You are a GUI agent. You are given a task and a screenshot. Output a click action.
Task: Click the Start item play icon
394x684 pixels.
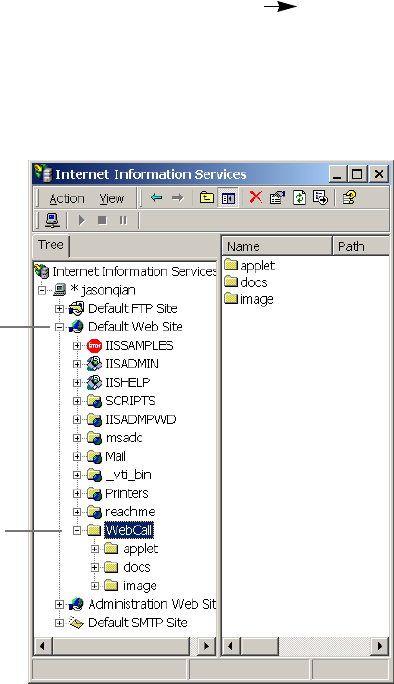point(82,220)
